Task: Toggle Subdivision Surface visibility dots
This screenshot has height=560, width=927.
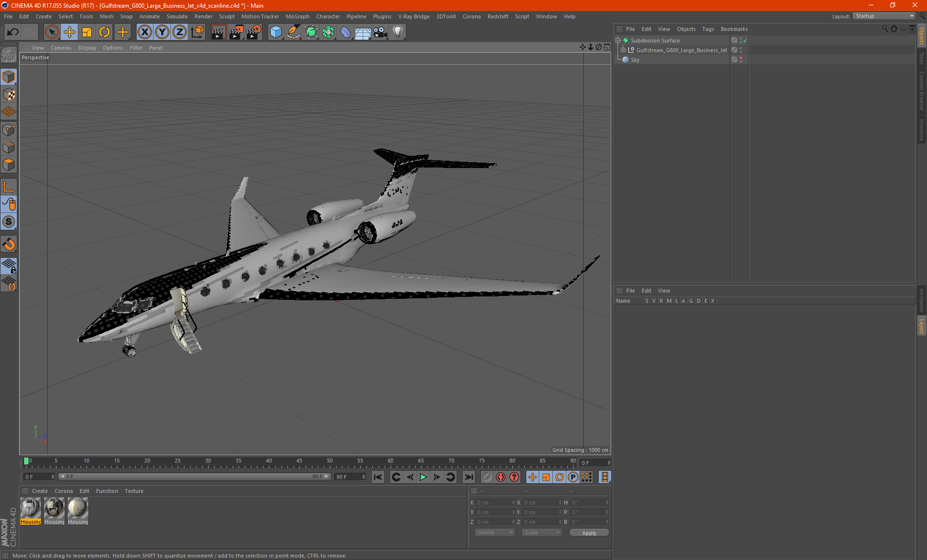Action: pyautogui.click(x=741, y=41)
